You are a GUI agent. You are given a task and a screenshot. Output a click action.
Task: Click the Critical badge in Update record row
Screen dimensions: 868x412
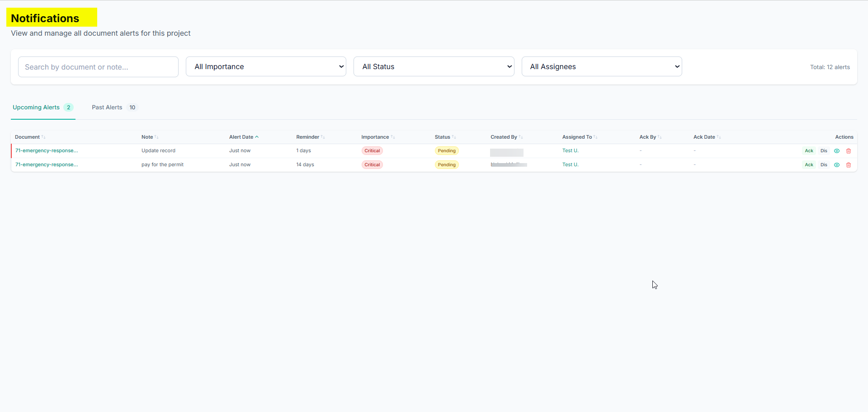click(x=372, y=151)
